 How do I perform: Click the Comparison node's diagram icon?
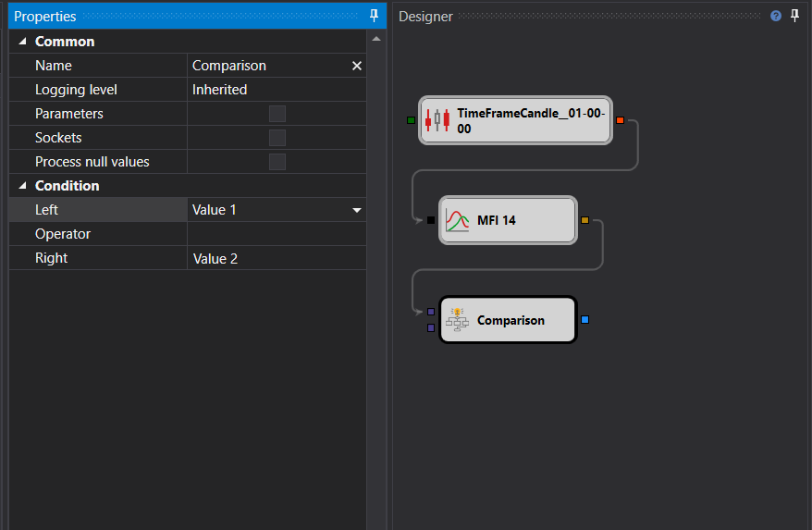point(457,320)
